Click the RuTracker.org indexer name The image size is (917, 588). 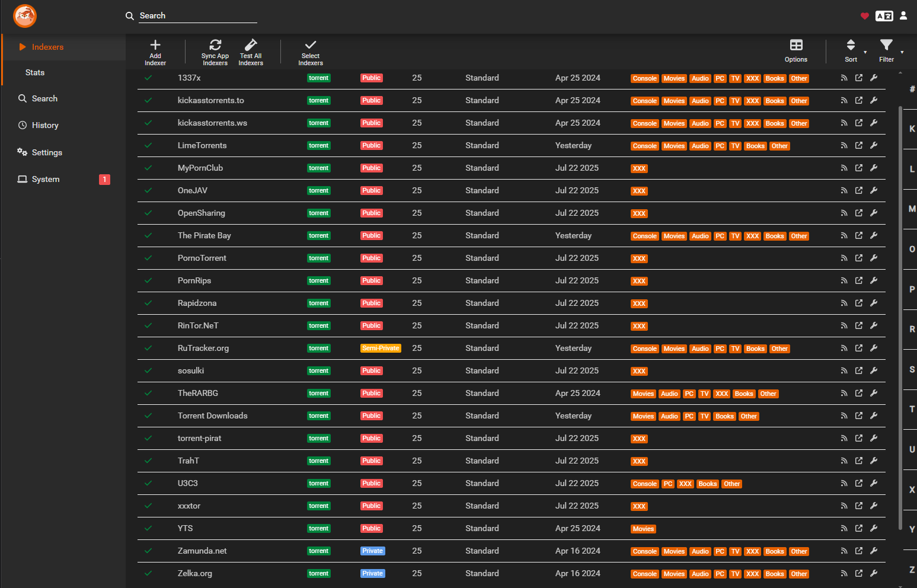coord(203,348)
